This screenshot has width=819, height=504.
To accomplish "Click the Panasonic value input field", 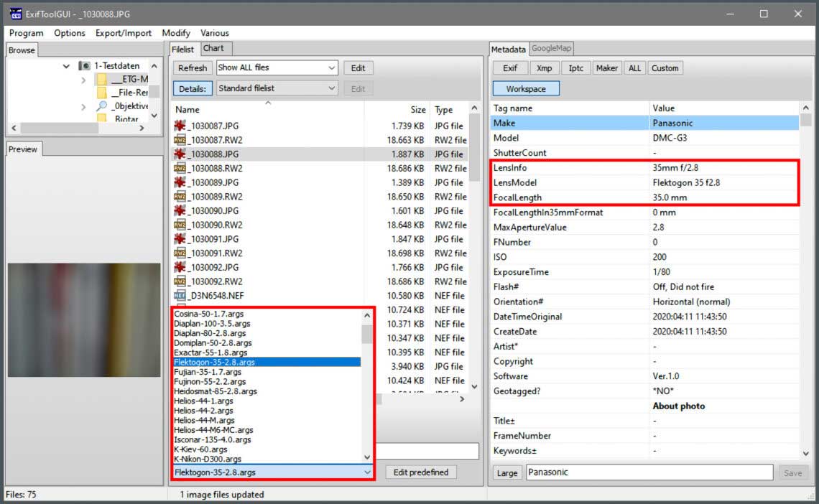I will click(649, 472).
